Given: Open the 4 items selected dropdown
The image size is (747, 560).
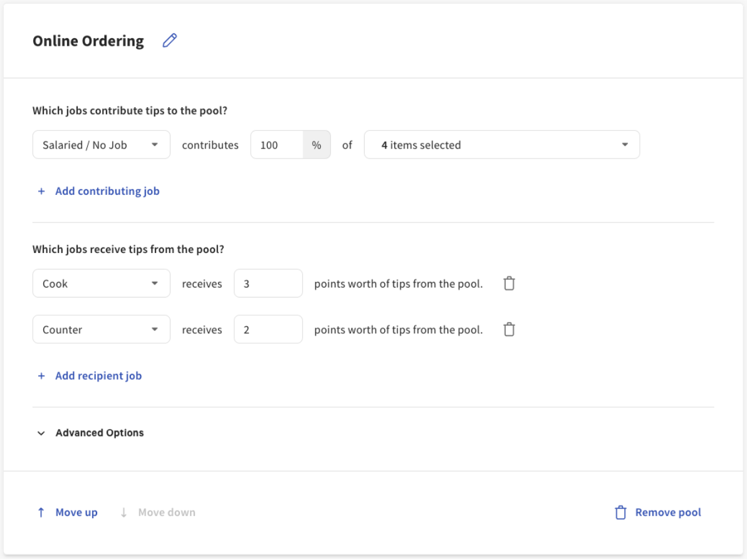Looking at the screenshot, I should point(501,144).
